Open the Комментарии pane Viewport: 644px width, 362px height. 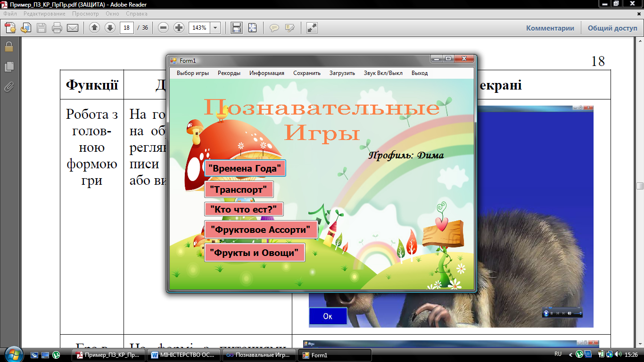tap(550, 28)
